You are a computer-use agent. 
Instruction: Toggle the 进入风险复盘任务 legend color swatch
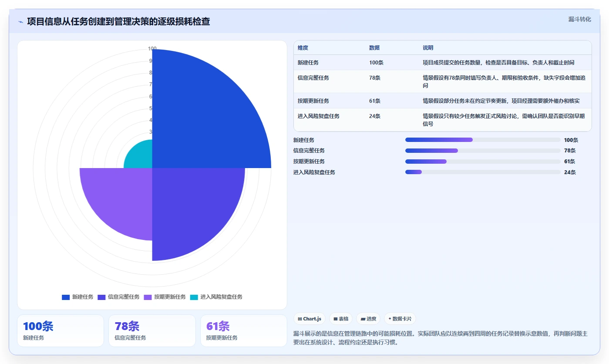coord(194,297)
